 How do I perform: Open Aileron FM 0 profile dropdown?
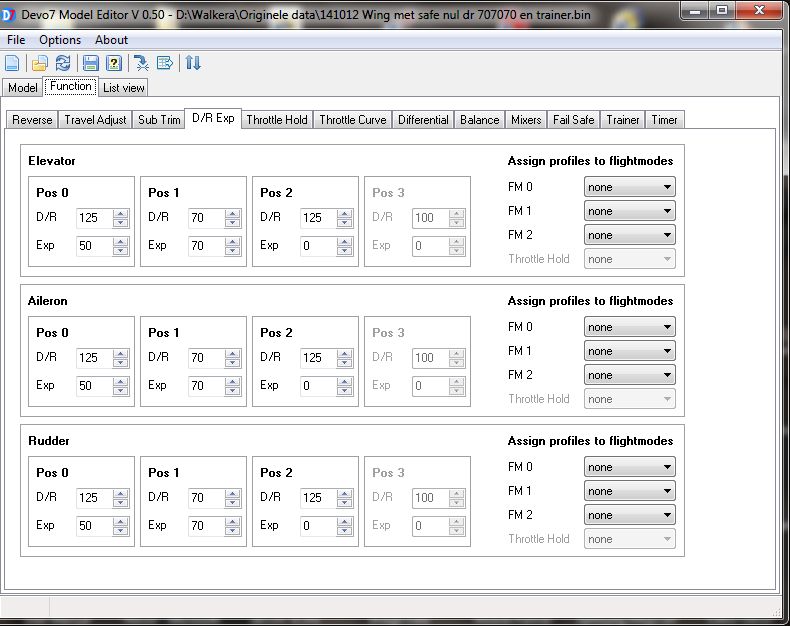[630, 327]
